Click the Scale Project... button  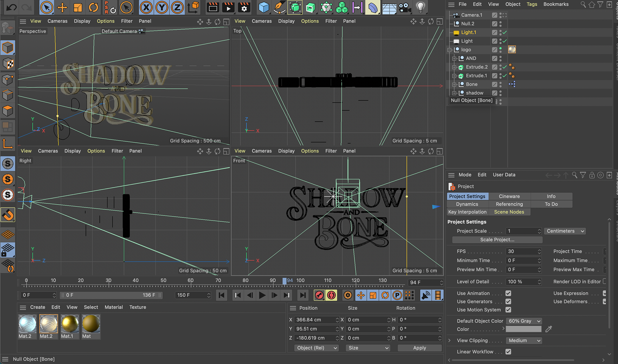coord(497,240)
